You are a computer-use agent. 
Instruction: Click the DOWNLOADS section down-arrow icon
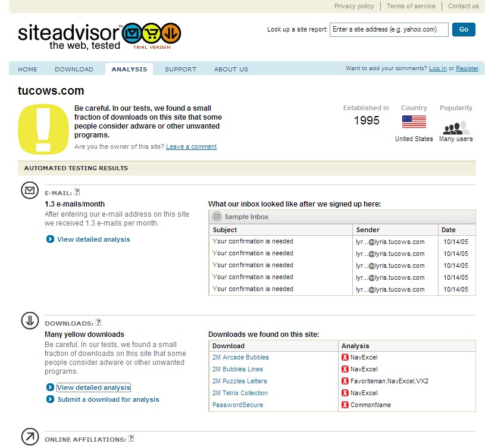[x=30, y=321]
